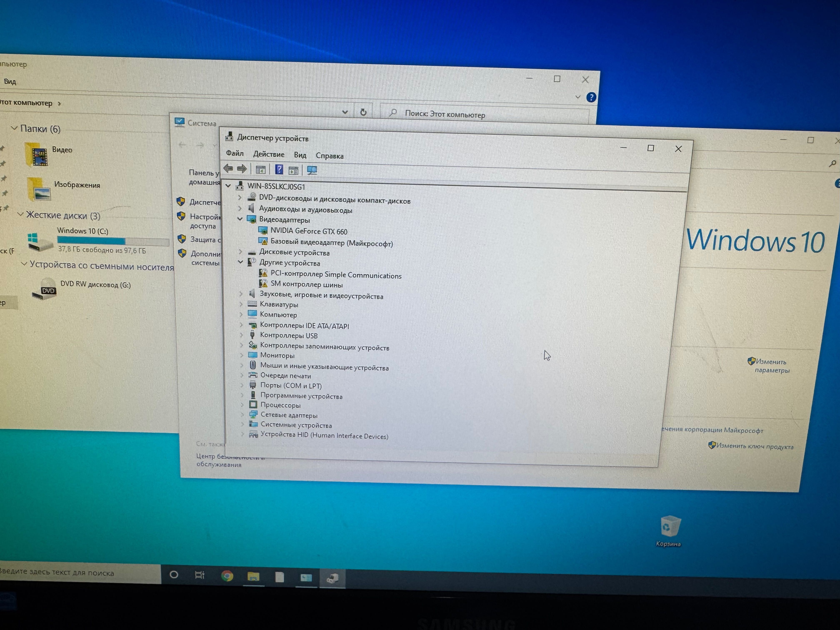Click the Explorer help question-mark icon
Viewport: 840px width, 630px height.
591,97
